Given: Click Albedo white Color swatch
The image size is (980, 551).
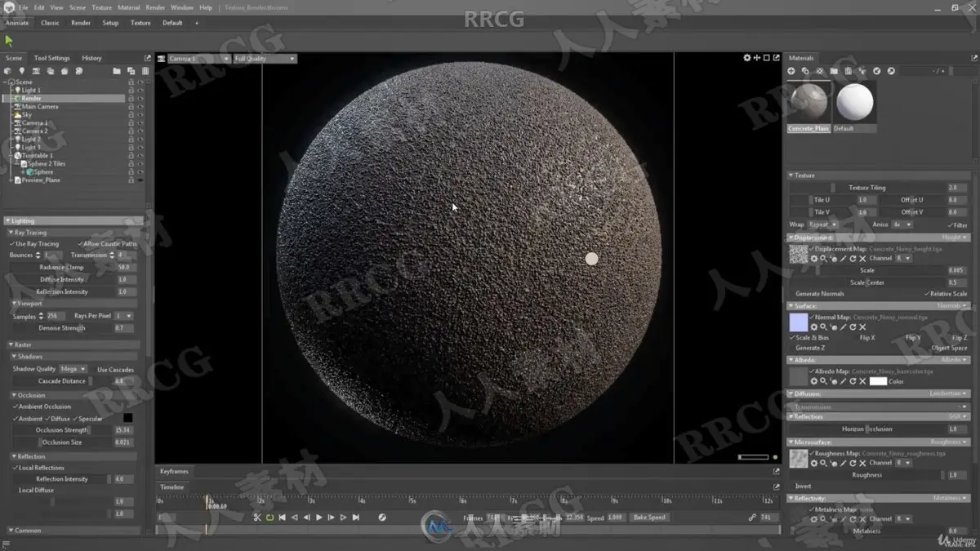Looking at the screenshot, I should pos(878,381).
